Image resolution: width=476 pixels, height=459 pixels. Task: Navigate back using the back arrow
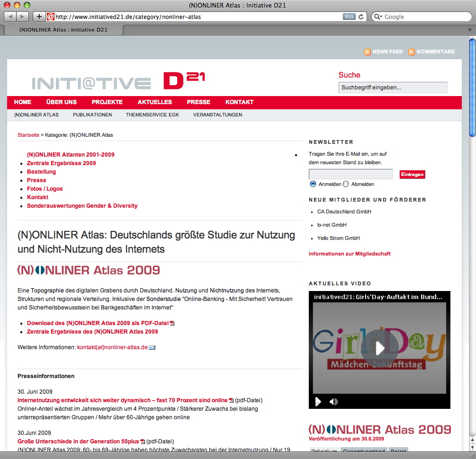coord(10,16)
